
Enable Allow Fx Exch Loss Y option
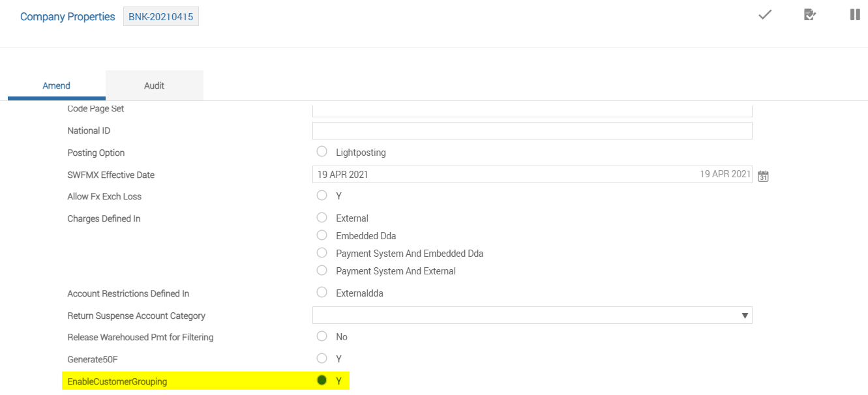point(322,196)
